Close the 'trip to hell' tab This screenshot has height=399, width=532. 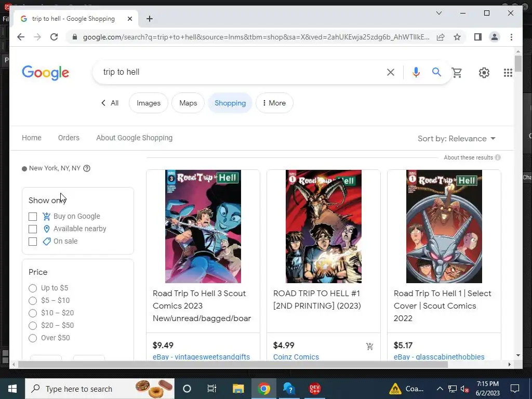pyautogui.click(x=129, y=19)
